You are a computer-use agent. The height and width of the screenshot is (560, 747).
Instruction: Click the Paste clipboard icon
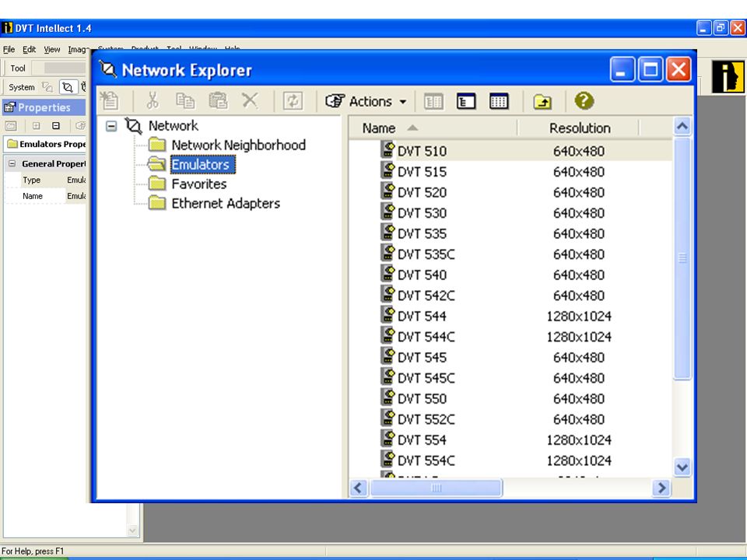[218, 101]
